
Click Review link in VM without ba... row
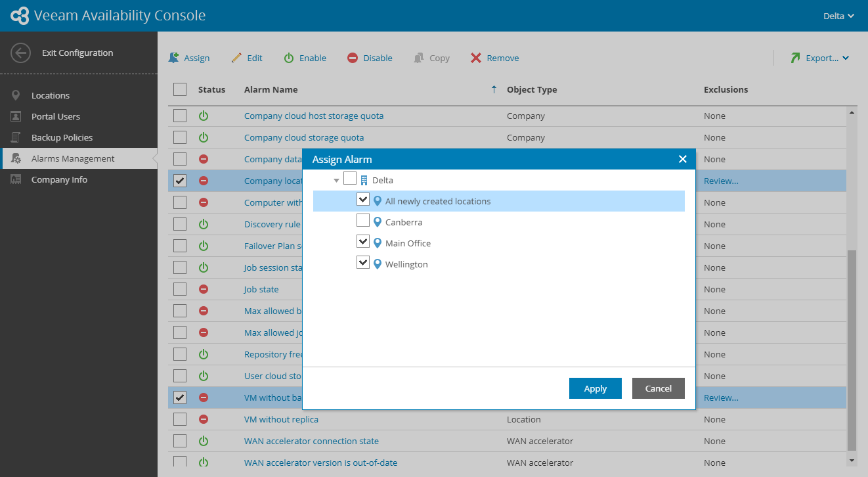(721, 397)
